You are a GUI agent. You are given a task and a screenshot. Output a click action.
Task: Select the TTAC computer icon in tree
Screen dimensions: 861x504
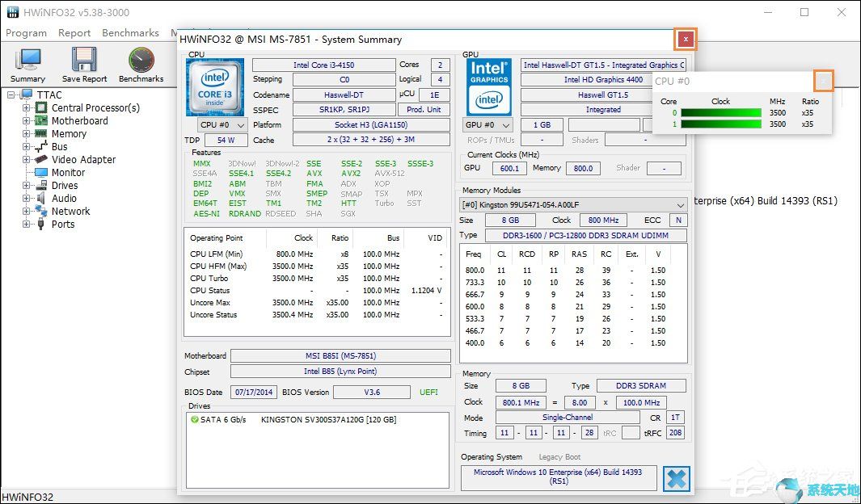27,94
